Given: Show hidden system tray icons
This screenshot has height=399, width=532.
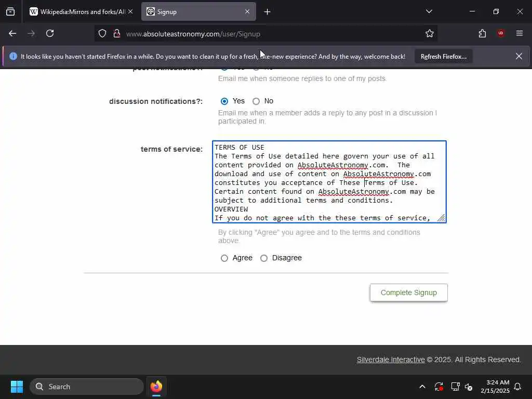Looking at the screenshot, I should [422, 387].
